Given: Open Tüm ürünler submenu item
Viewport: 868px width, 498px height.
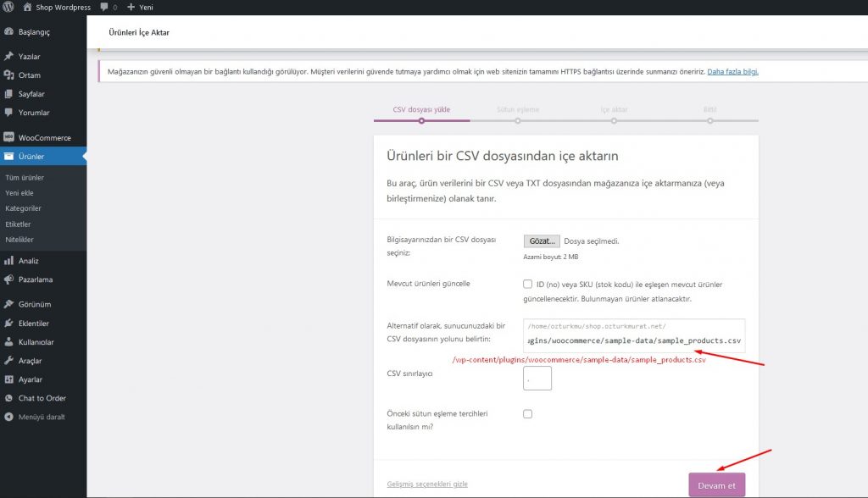Looking at the screenshot, I should click(25, 178).
